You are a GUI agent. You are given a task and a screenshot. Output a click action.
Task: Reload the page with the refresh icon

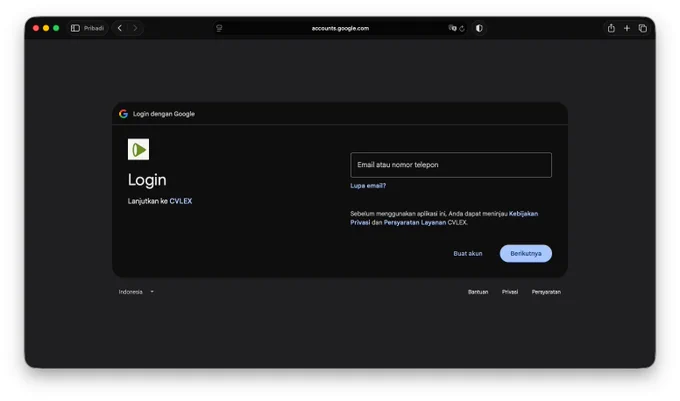(462, 29)
